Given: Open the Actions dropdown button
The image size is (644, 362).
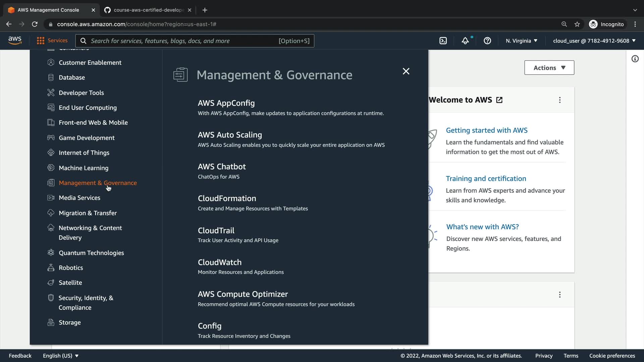Looking at the screenshot, I should coord(549,68).
